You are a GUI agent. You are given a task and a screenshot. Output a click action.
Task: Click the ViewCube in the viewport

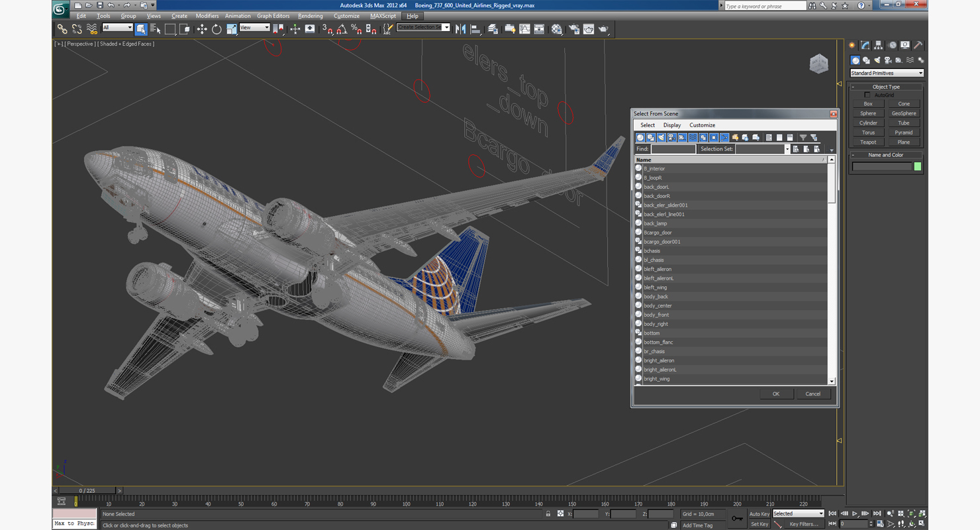point(819,64)
